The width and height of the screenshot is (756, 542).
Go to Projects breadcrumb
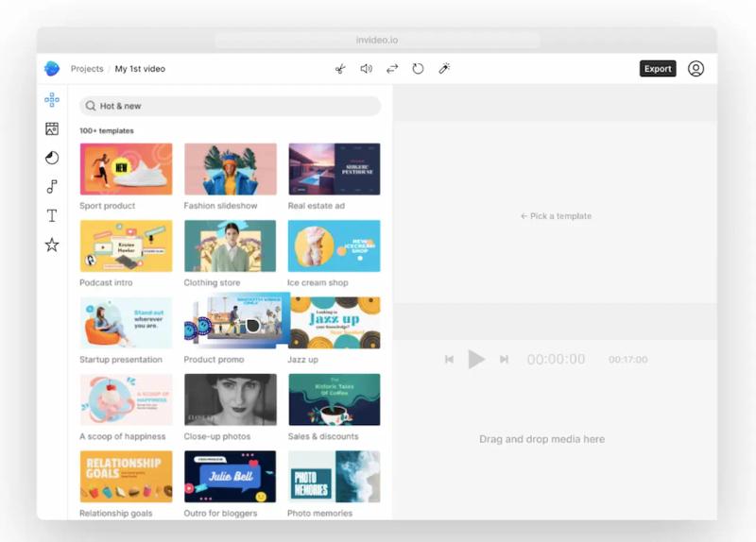(x=87, y=69)
